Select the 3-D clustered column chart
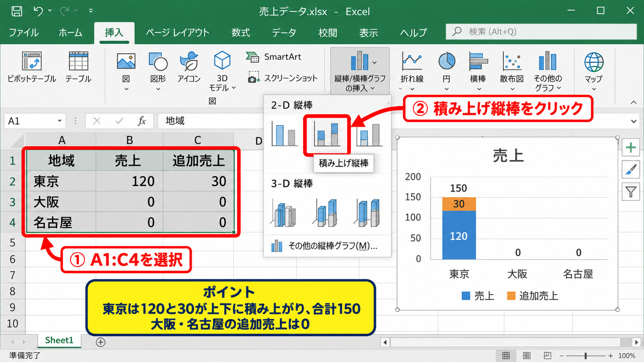 click(x=284, y=213)
